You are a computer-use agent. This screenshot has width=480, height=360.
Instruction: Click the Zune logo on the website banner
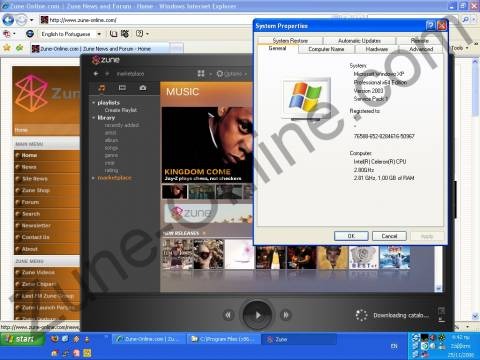point(32,93)
